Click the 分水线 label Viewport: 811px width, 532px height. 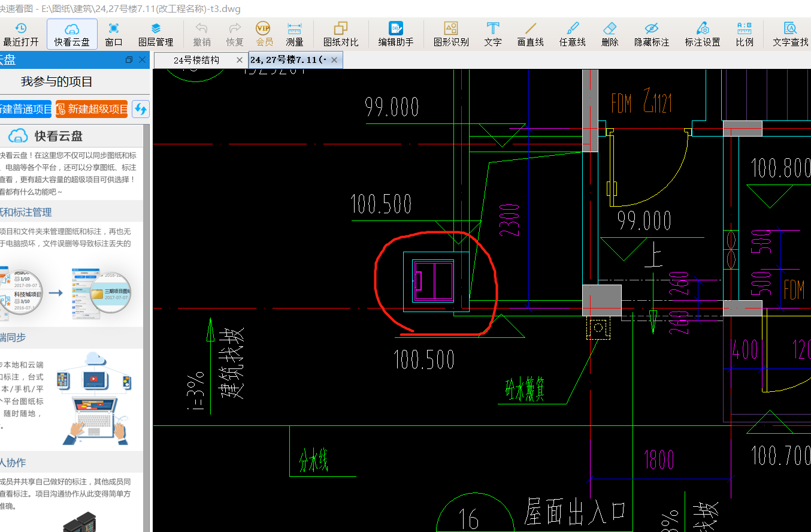pyautogui.click(x=314, y=461)
